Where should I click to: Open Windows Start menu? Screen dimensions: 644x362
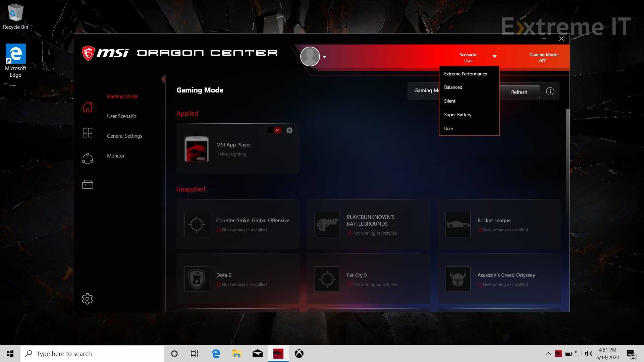tap(10, 354)
